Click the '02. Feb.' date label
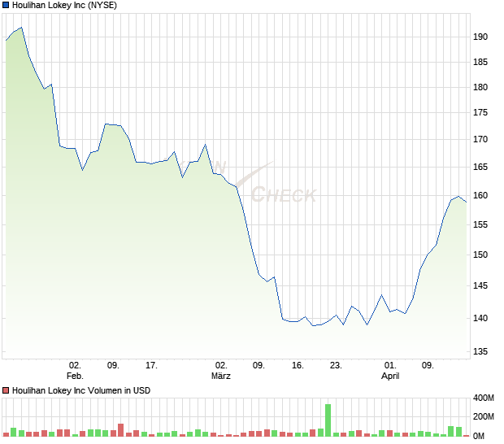 [x=75, y=370]
